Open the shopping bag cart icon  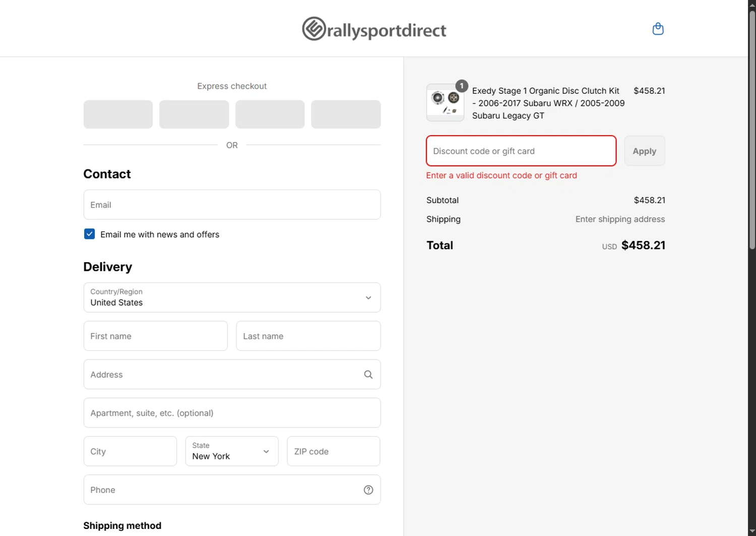click(658, 29)
